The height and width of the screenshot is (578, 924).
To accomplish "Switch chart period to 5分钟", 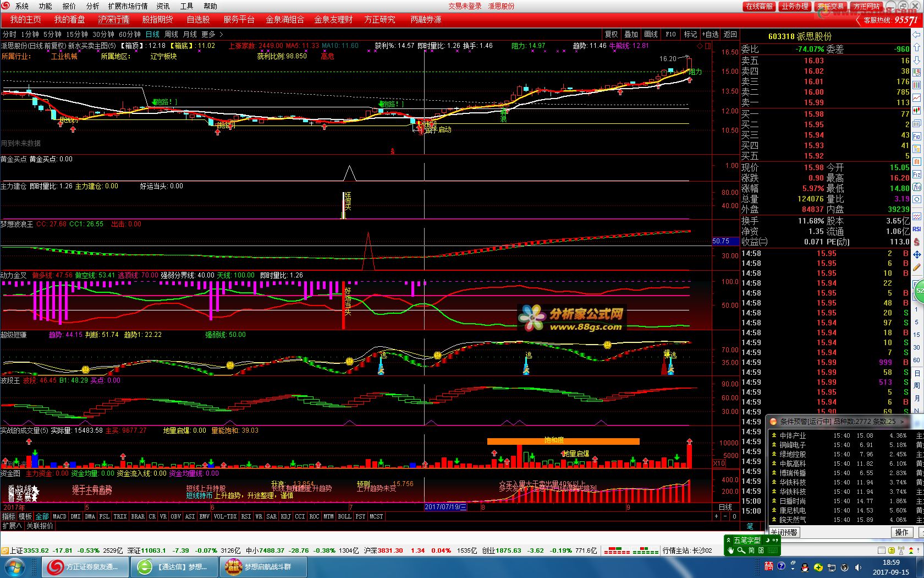I will (x=52, y=34).
